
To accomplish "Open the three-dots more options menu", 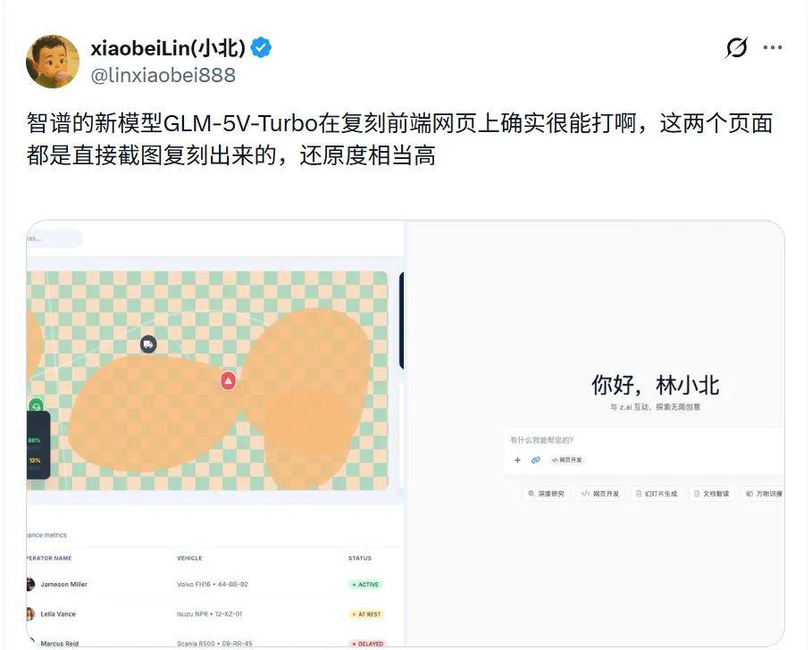I will (x=772, y=47).
